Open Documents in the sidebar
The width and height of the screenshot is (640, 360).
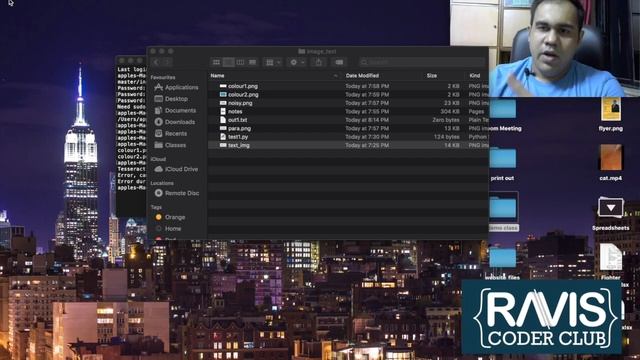pos(176,110)
